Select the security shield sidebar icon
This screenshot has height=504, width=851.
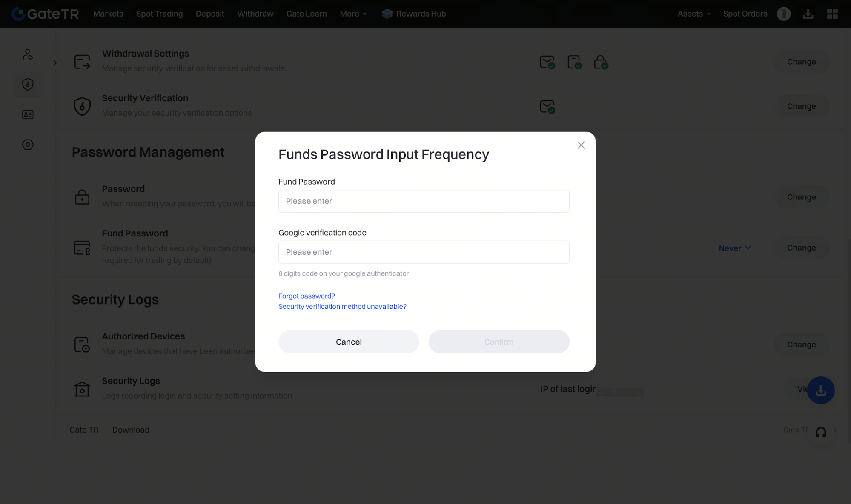point(28,84)
